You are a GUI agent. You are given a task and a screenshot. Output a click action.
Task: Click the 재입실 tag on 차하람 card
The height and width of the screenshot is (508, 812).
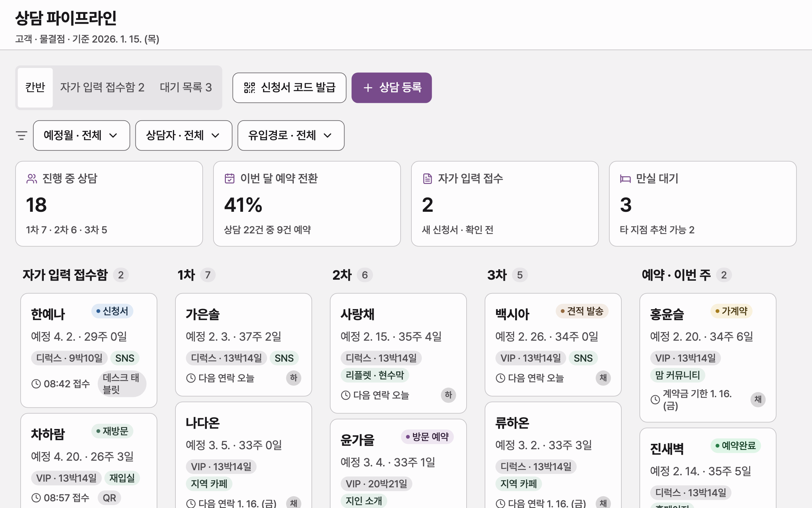(x=122, y=478)
